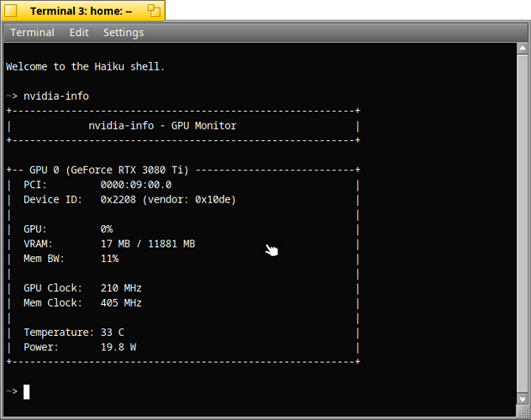Open the Edit menu

pyautogui.click(x=79, y=33)
